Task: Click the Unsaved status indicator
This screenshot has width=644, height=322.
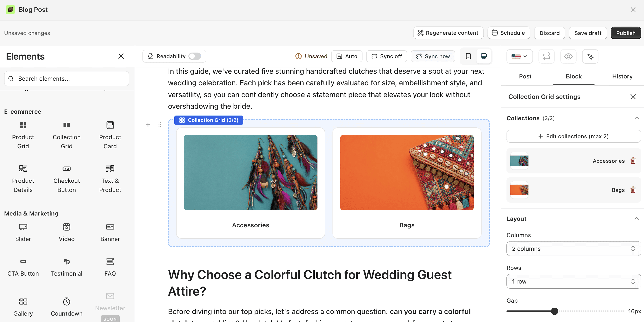Action: coord(311,56)
